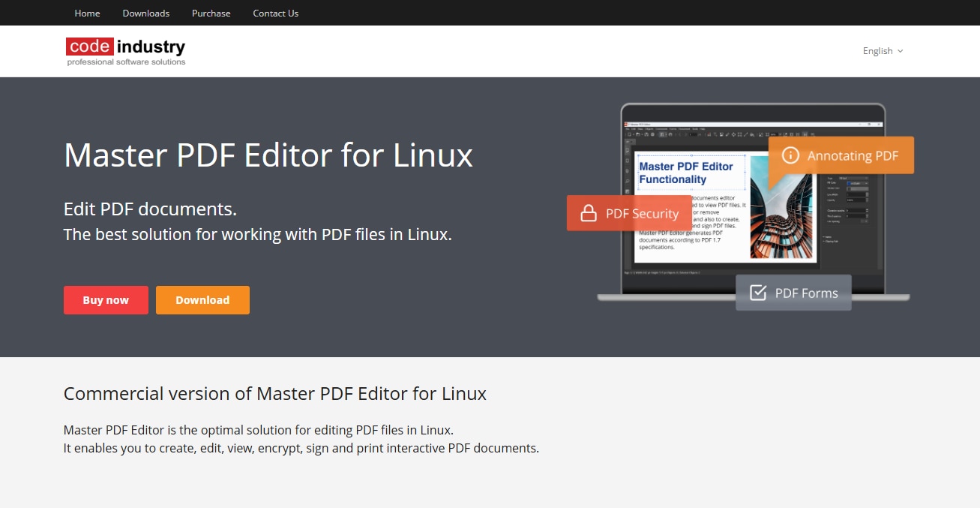Click the orange Download button

[x=202, y=300]
